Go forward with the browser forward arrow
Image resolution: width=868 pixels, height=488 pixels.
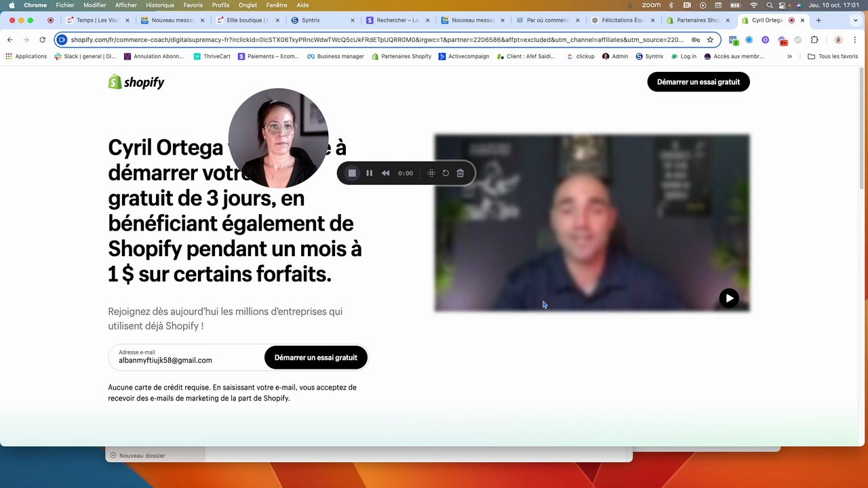tap(26, 39)
